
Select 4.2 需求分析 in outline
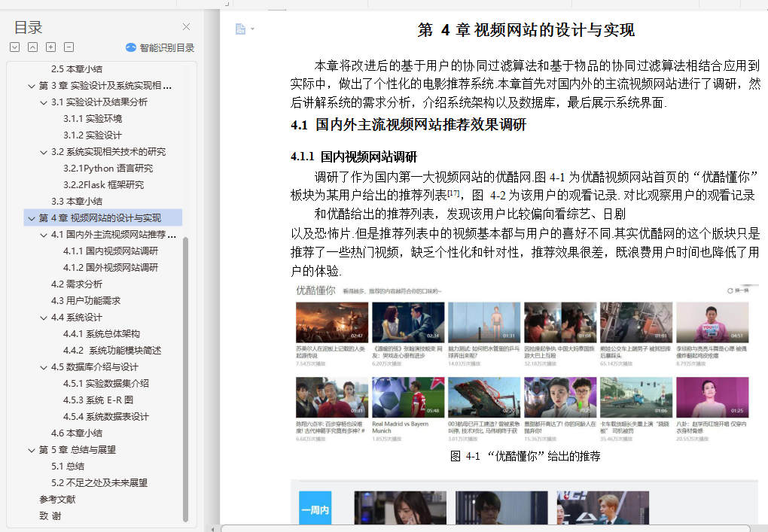pos(76,284)
